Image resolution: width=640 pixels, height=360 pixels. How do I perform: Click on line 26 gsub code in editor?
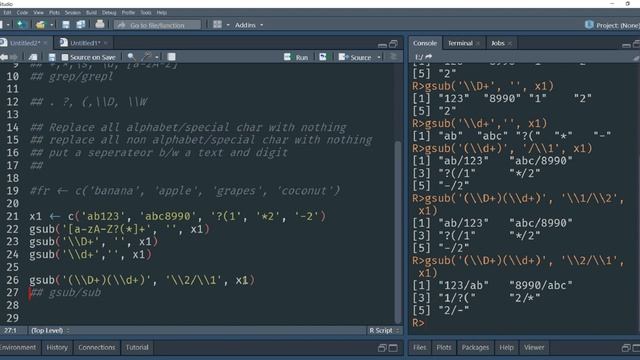tap(142, 280)
